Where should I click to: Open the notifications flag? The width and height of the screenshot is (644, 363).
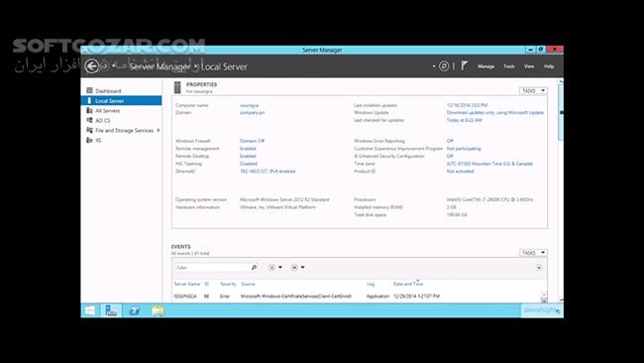pyautogui.click(x=464, y=65)
